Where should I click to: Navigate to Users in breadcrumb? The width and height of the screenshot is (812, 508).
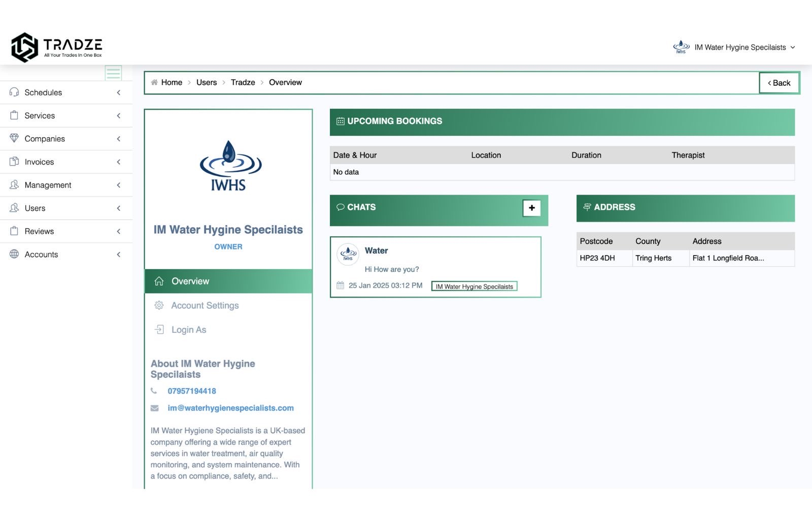pyautogui.click(x=207, y=82)
